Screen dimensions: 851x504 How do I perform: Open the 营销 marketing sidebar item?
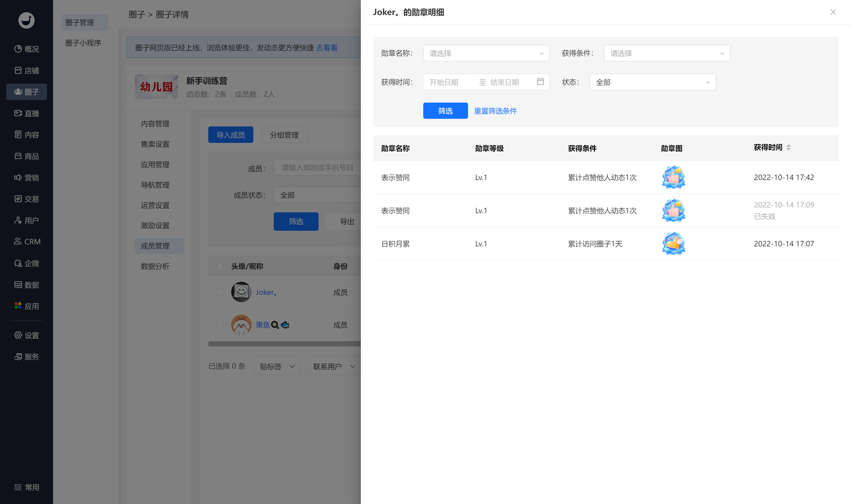26,177
